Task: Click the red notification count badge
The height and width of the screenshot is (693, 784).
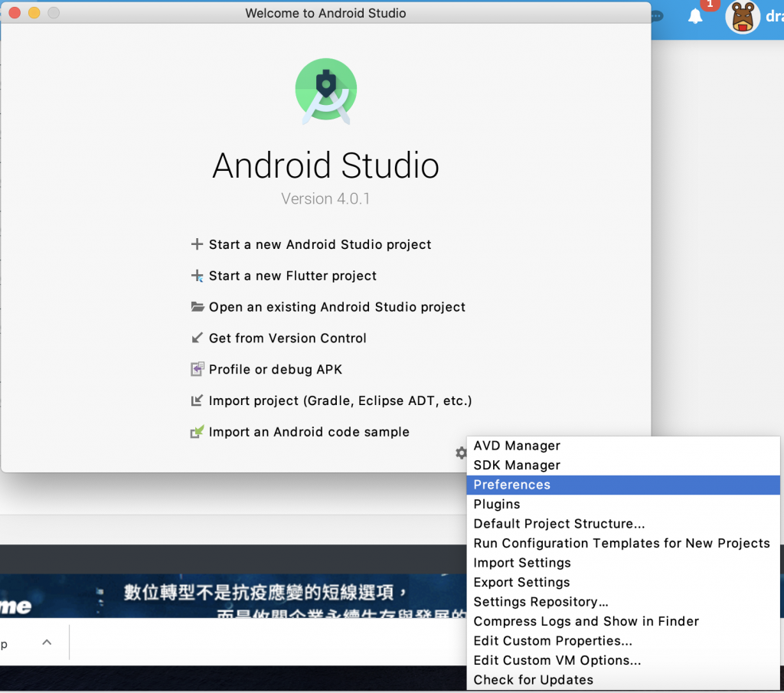Action: (x=710, y=4)
